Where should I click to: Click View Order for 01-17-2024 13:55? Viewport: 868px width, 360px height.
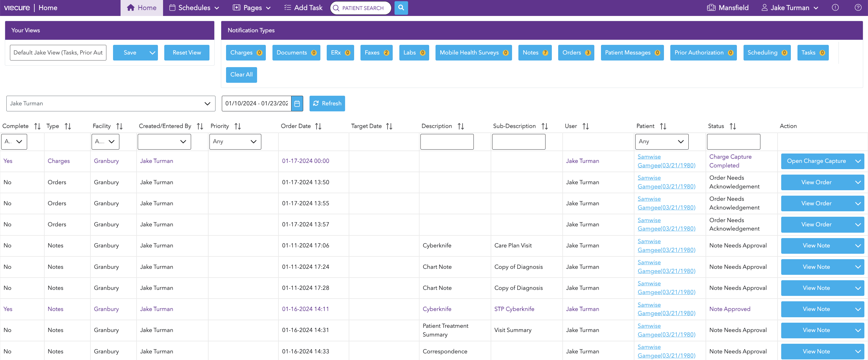(816, 203)
